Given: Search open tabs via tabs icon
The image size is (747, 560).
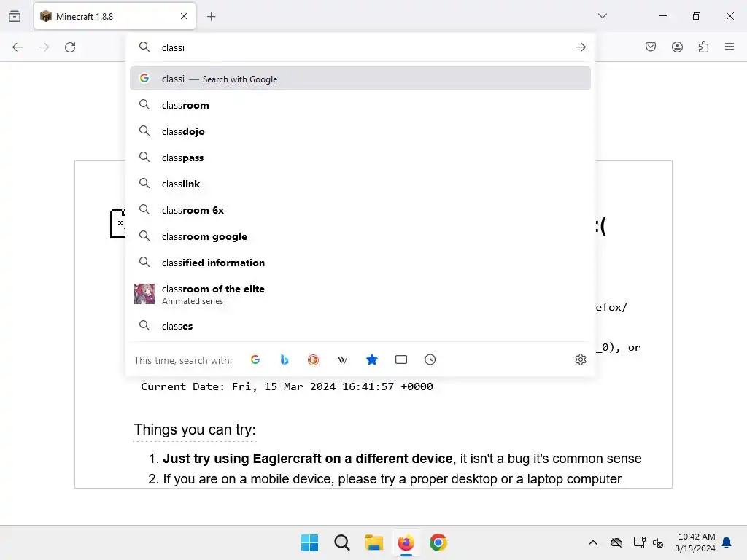Looking at the screenshot, I should point(401,360).
